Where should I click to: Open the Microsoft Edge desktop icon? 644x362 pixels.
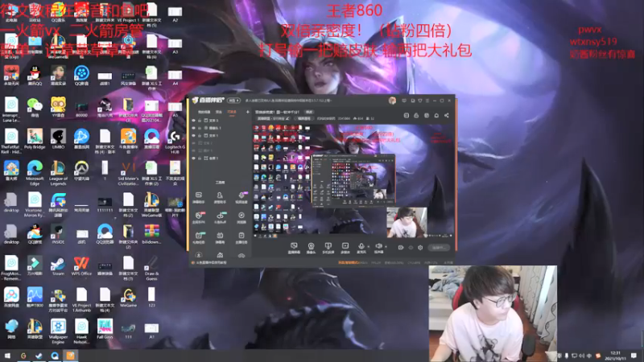35,173
